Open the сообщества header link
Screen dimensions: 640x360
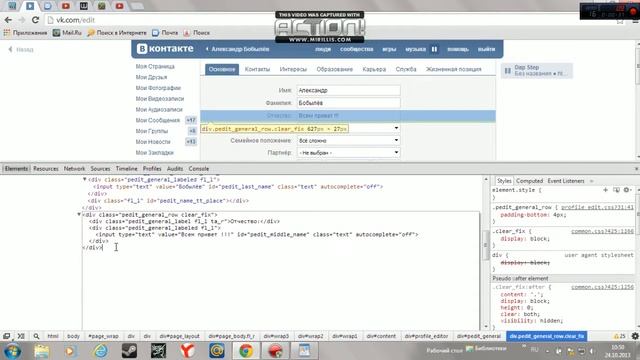point(357,49)
